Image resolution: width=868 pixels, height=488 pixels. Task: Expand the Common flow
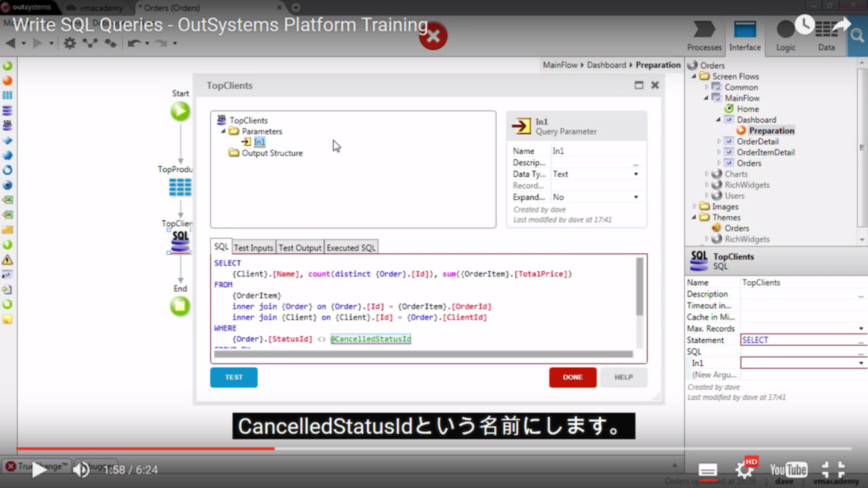706,87
